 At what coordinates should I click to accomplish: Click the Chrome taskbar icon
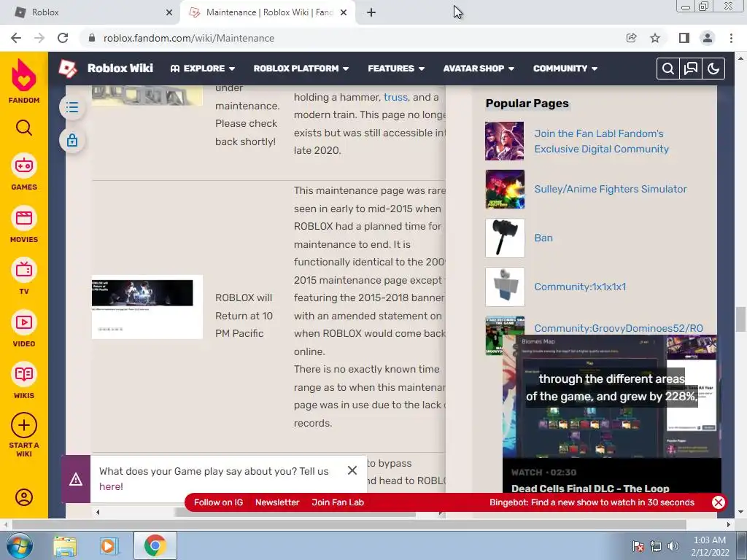point(155,546)
